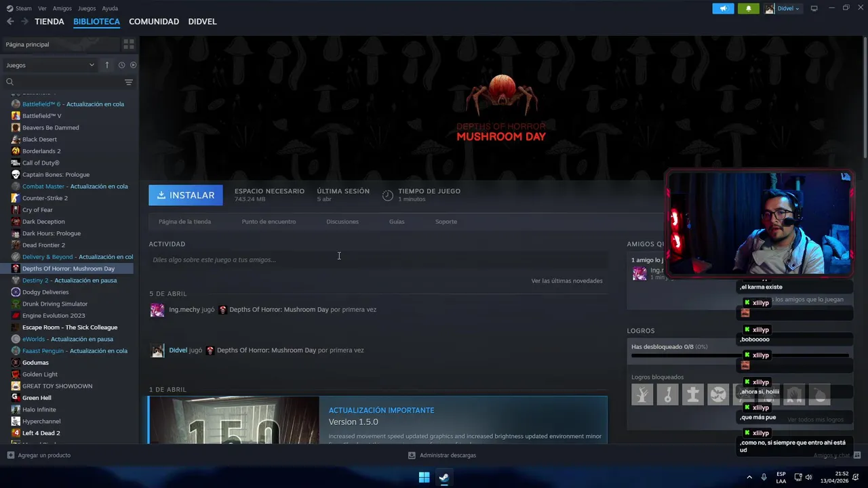Image resolution: width=868 pixels, height=488 pixels.
Task: Open Página de la tienda link
Action: tap(184, 222)
